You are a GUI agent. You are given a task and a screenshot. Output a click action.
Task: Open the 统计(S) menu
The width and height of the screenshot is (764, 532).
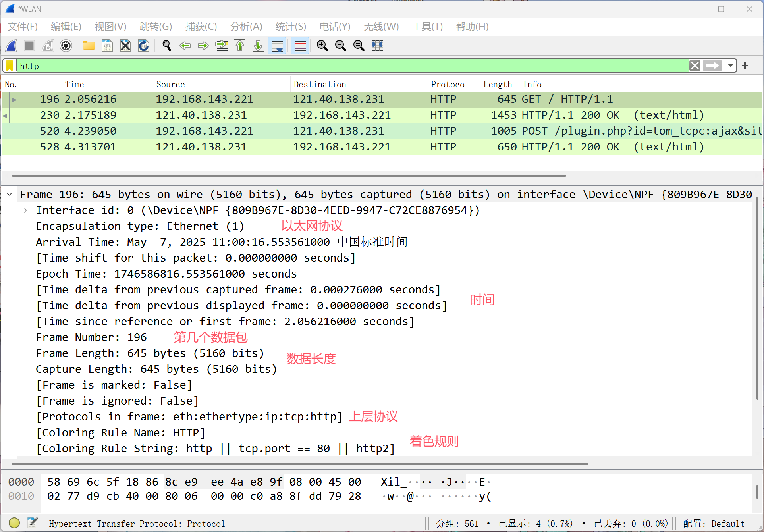click(x=291, y=27)
